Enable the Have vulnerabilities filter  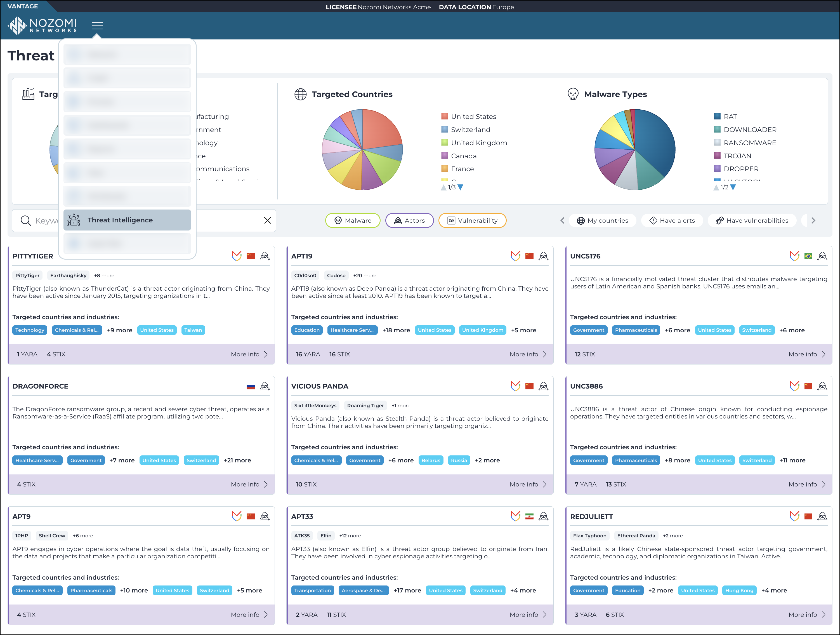pos(752,220)
